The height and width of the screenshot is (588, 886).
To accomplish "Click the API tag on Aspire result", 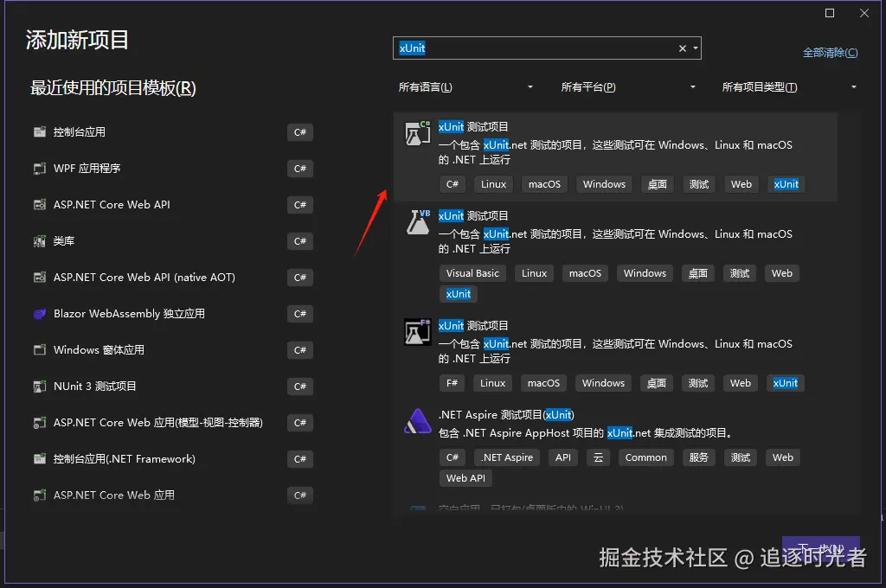I will coord(562,457).
